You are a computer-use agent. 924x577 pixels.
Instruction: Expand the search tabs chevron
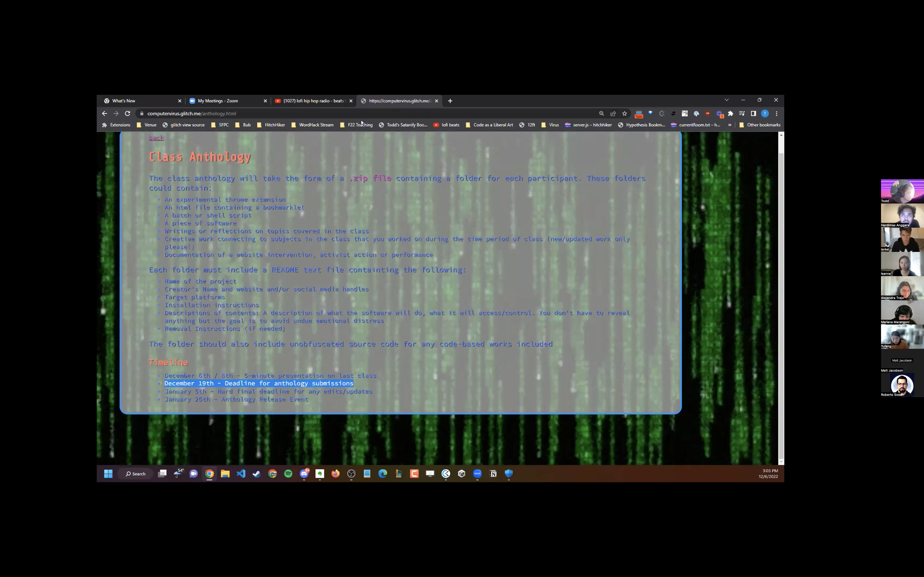click(726, 100)
